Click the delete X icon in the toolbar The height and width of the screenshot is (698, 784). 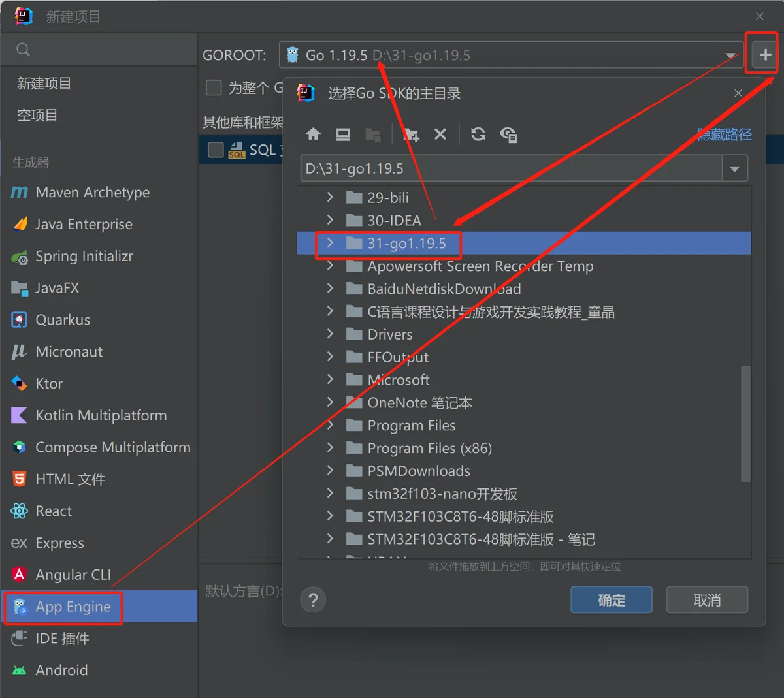coord(440,134)
